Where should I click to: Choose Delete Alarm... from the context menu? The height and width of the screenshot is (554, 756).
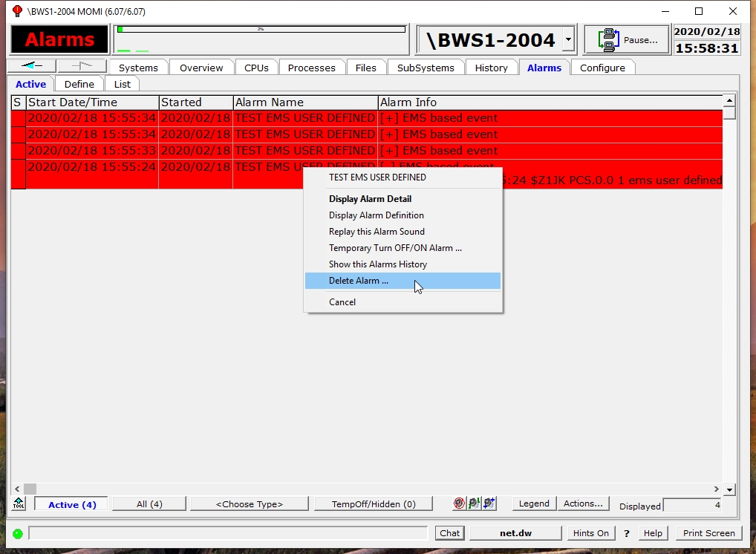(359, 281)
